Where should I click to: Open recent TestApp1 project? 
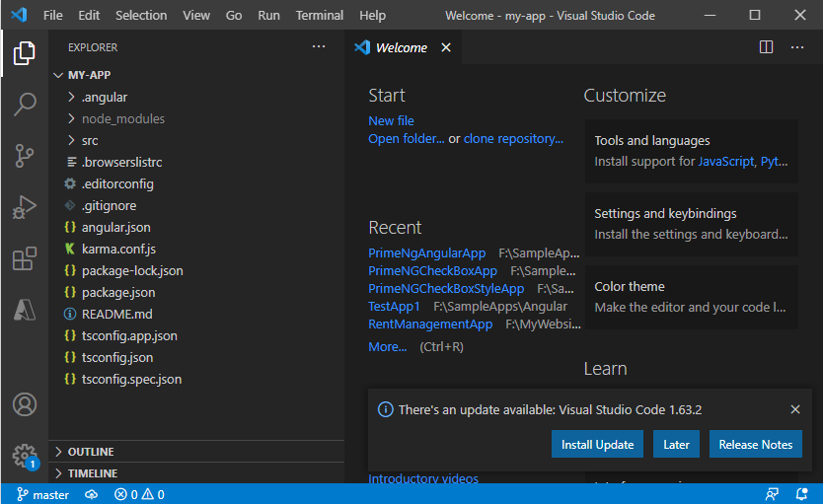pyautogui.click(x=394, y=307)
